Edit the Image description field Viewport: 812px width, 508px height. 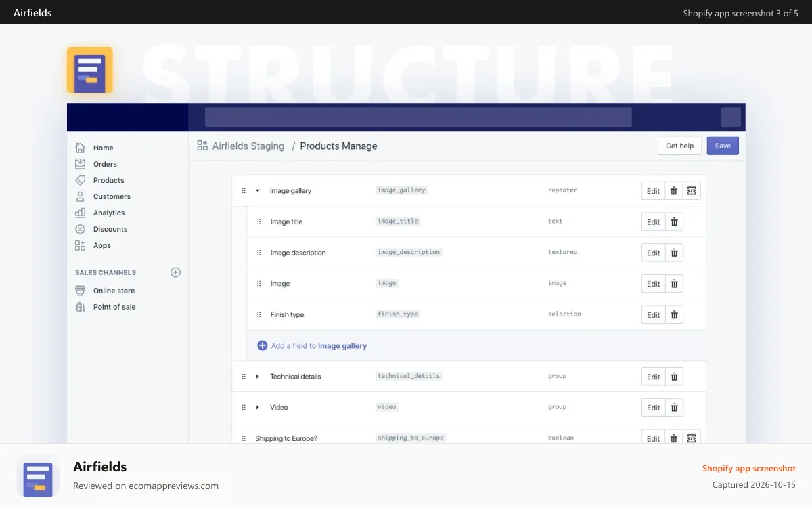653,253
